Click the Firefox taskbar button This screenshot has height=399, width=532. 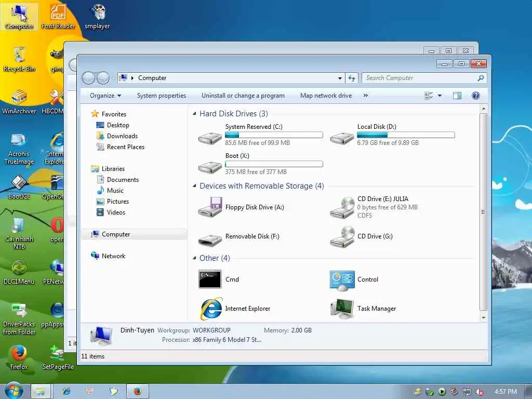pos(137,392)
